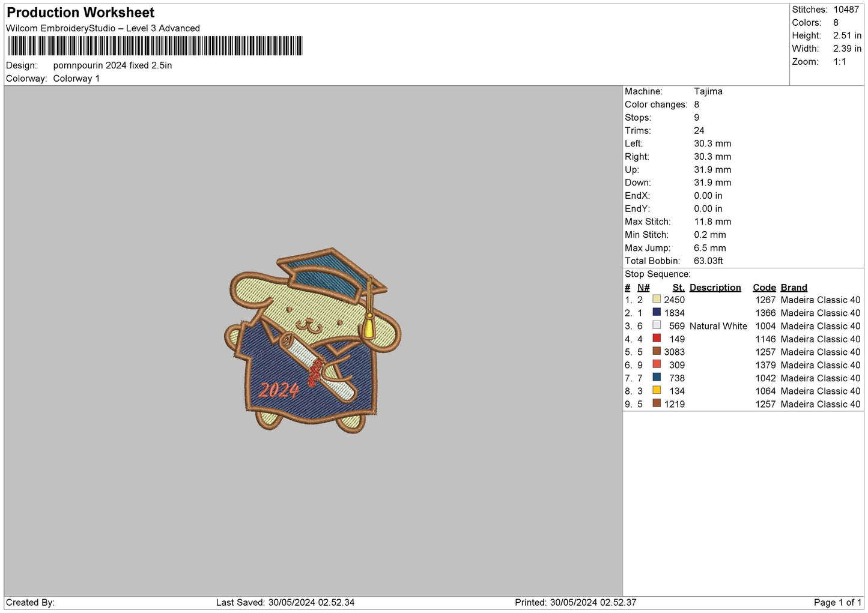The height and width of the screenshot is (613, 868).
Task: Click 'Wilcom EmbroideryStudio – Level 3 Advanced' text
Action: click(103, 28)
